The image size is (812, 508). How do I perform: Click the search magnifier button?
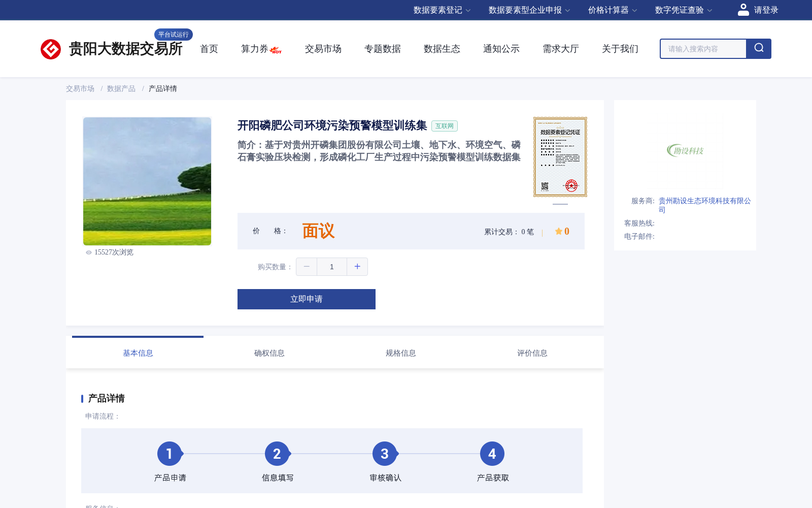tap(759, 49)
